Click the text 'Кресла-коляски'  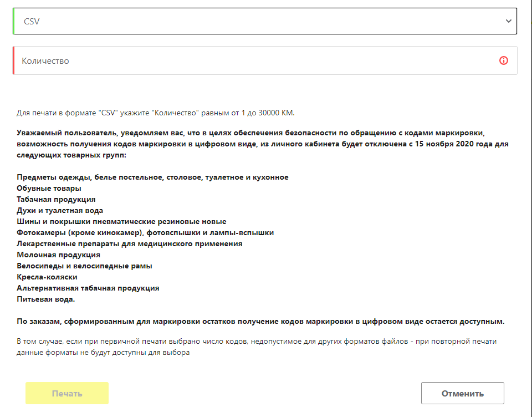click(x=47, y=277)
